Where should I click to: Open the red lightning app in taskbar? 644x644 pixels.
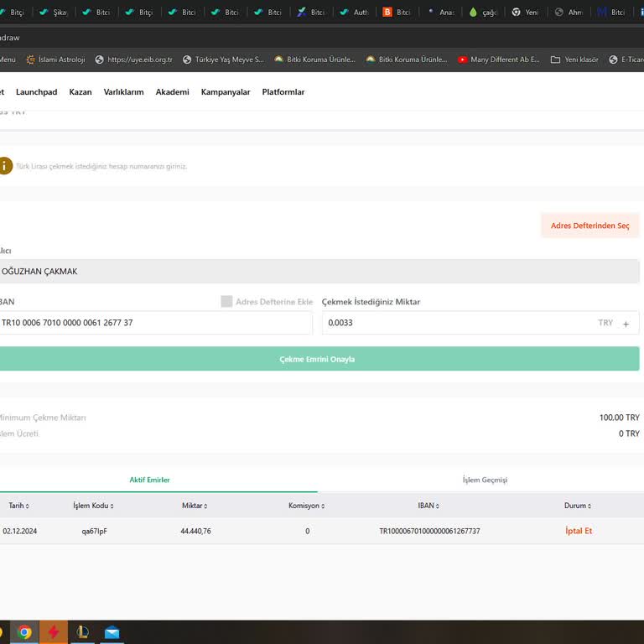coord(54,632)
